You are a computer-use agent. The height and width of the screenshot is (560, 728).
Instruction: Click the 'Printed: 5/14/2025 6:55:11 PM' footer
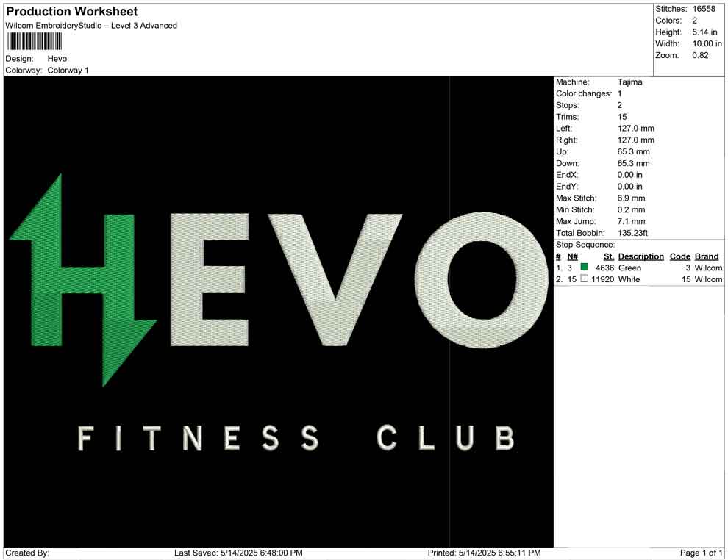click(485, 553)
